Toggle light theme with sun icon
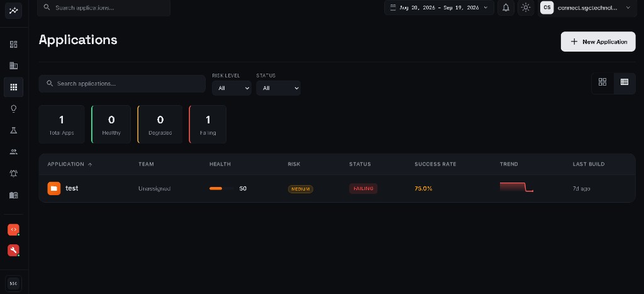 tap(526, 8)
